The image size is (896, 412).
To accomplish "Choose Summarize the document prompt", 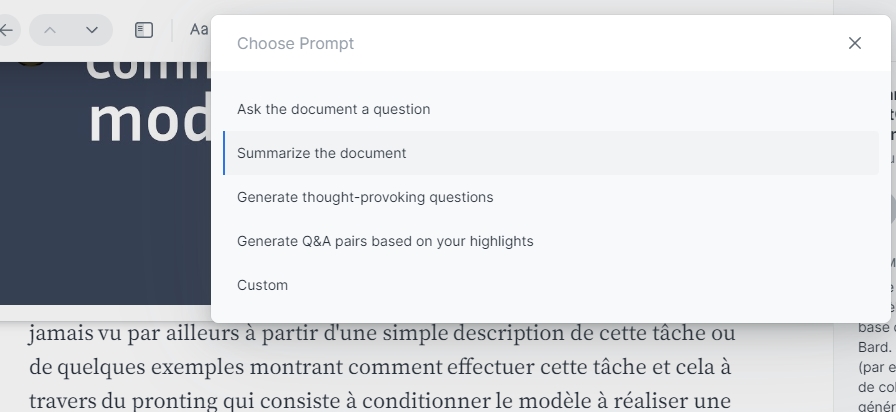I will [x=551, y=153].
